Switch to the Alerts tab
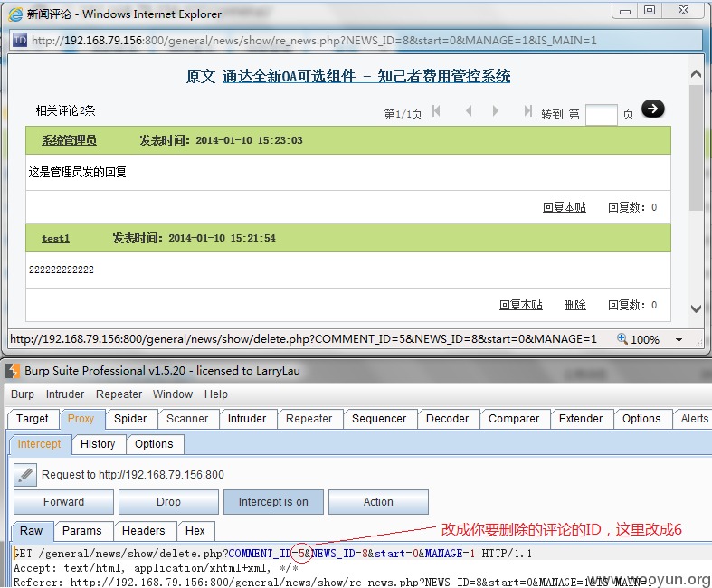This screenshot has height=588, width=712. click(x=695, y=419)
